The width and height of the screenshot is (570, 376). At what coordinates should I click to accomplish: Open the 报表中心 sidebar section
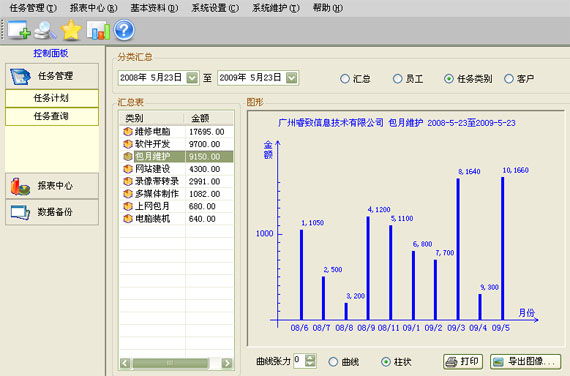(x=52, y=186)
